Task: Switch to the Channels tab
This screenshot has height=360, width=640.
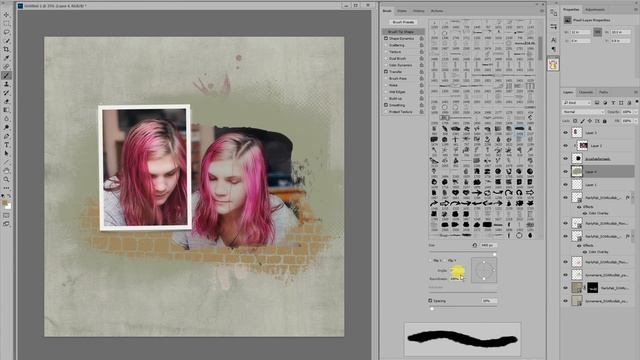Action: (586, 92)
